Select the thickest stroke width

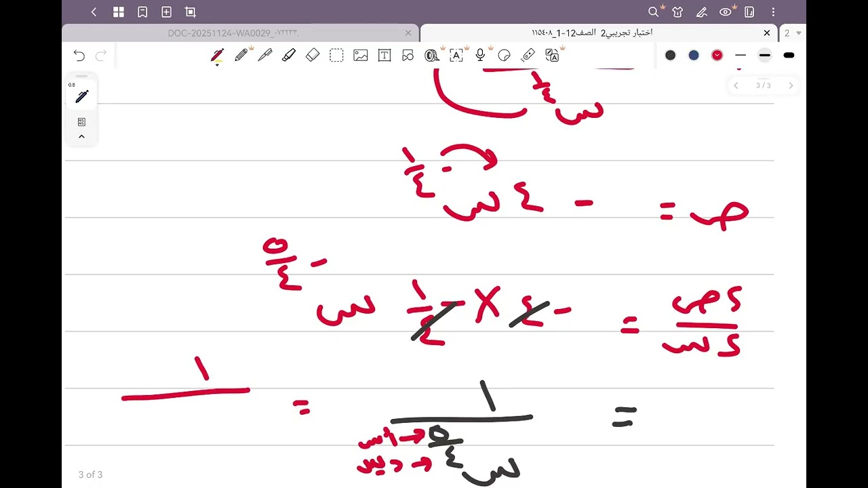pyautogui.click(x=789, y=56)
